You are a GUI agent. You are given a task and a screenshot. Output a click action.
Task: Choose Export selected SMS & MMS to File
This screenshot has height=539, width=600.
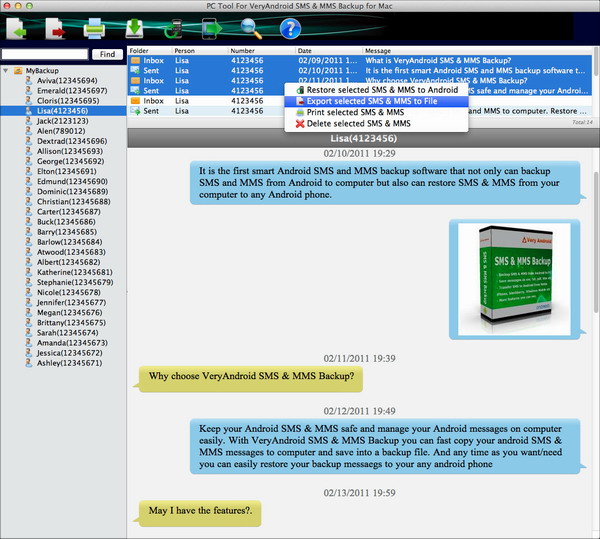coord(376,101)
